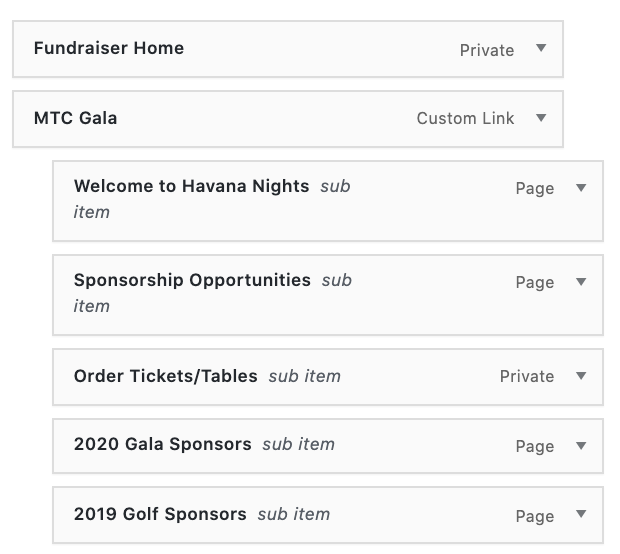Expand 2020 Gala Sponsors item arrow
The image size is (620, 554).
click(581, 446)
